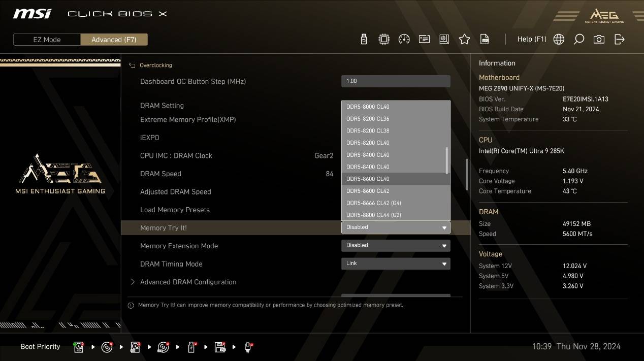Screen dimensions: 644x361
Task: Click the star Favorites icon
Action: (464, 40)
